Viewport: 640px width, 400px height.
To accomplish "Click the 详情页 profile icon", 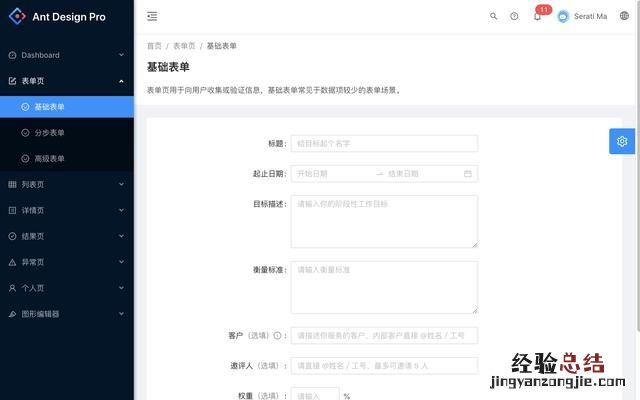I will pos(12,210).
